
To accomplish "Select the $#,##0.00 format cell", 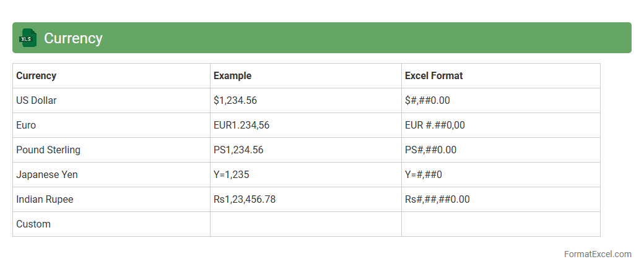I will [427, 101].
